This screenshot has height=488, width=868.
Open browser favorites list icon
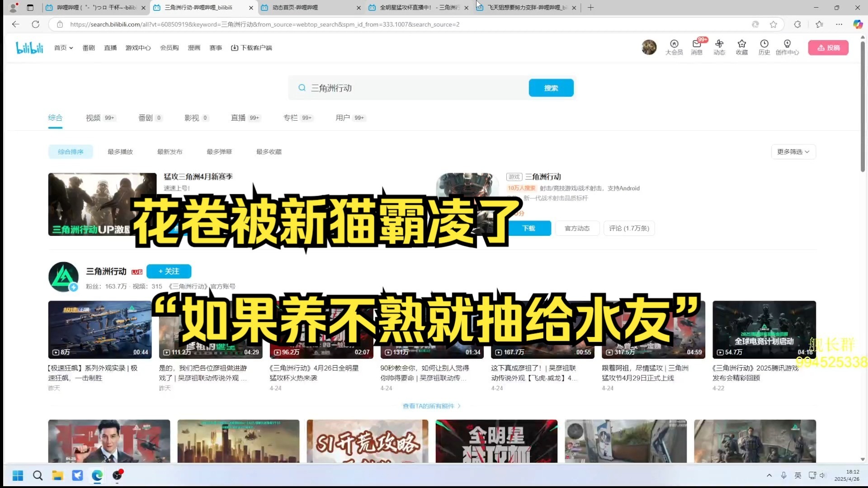819,24
